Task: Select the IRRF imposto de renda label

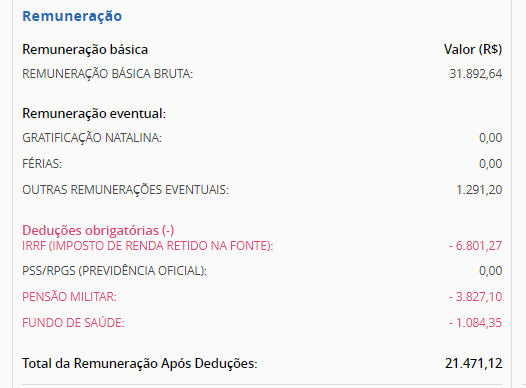Action: (148, 246)
